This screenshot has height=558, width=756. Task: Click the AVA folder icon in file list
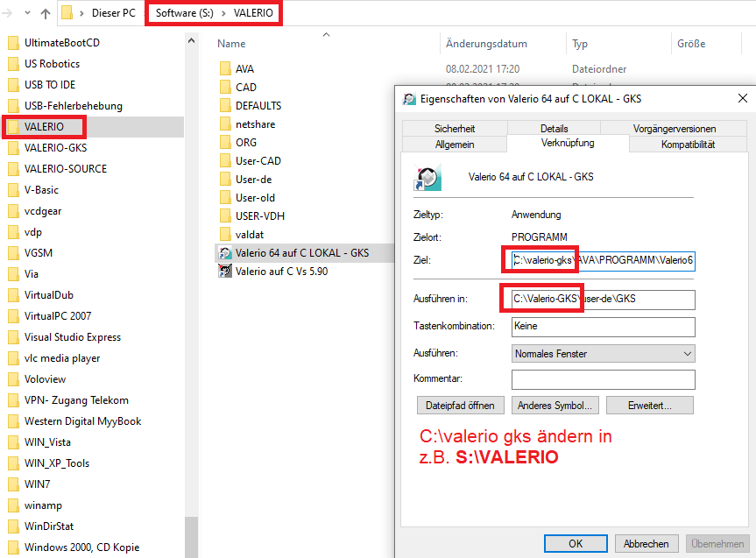tap(224, 69)
